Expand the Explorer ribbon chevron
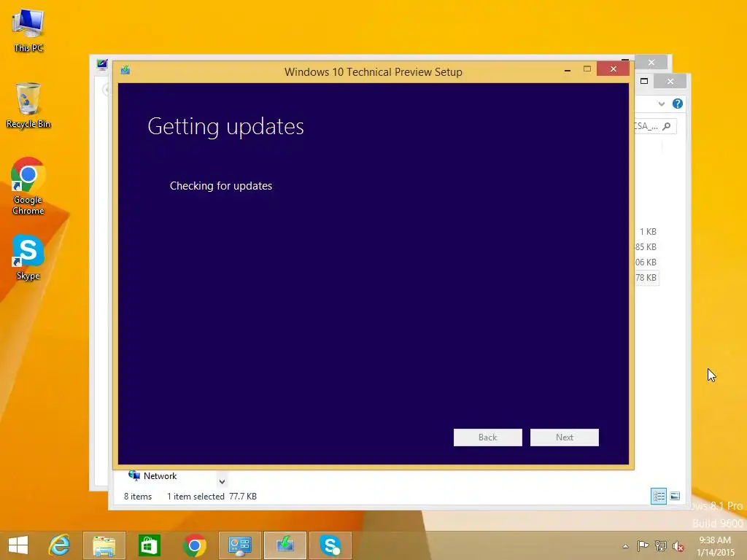 click(661, 104)
